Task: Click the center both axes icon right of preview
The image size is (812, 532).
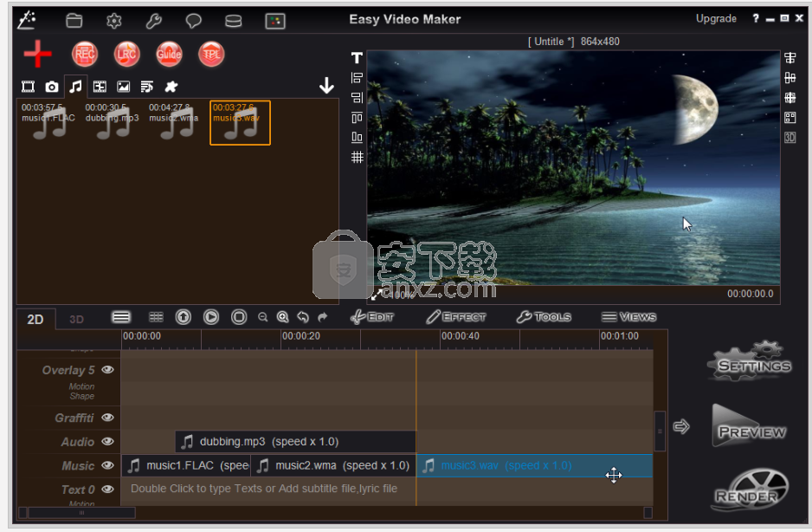Action: tap(790, 98)
